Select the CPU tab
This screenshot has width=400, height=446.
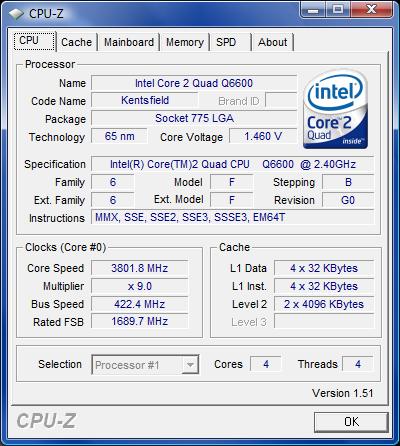click(35, 41)
